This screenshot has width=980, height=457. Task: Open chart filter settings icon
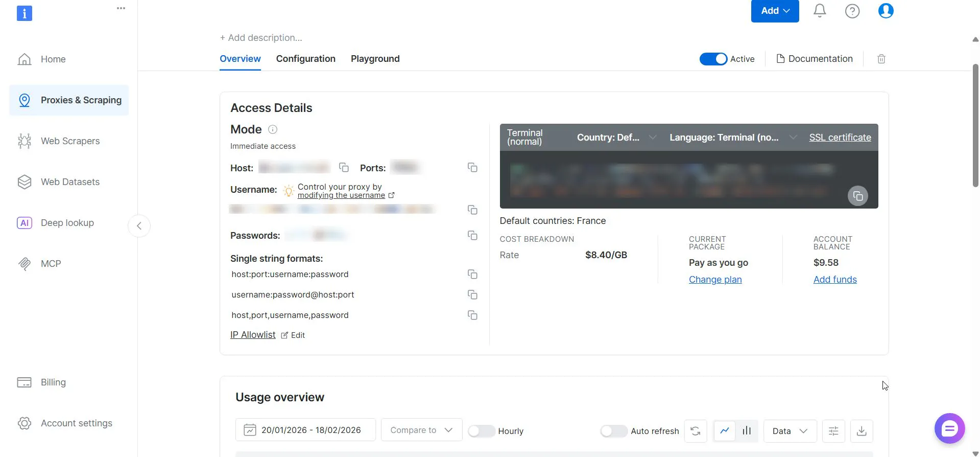833,431
